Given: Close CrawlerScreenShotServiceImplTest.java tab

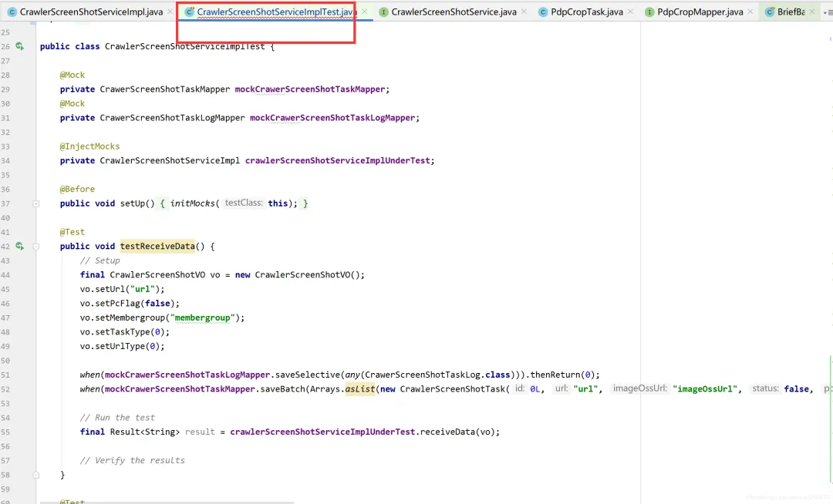Looking at the screenshot, I should click(x=364, y=11).
